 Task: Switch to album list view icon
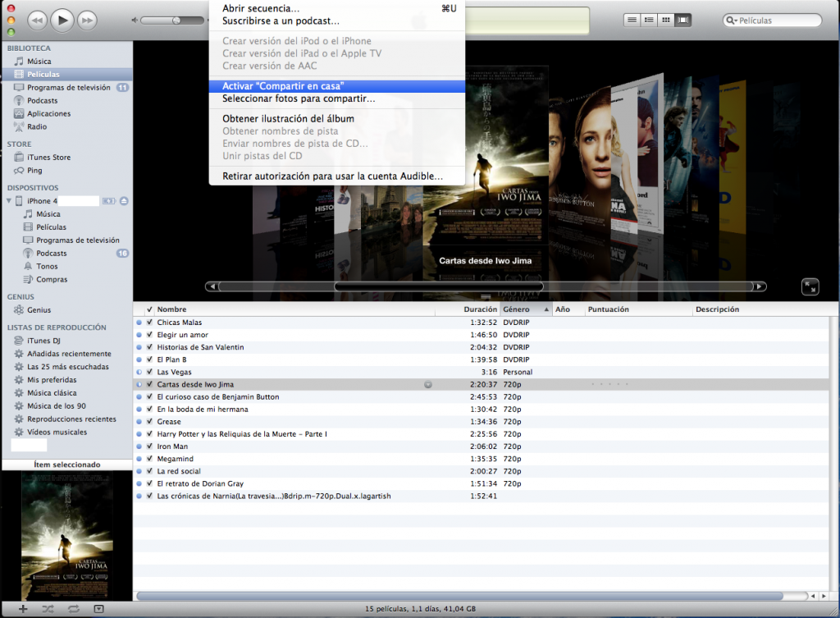[649, 20]
